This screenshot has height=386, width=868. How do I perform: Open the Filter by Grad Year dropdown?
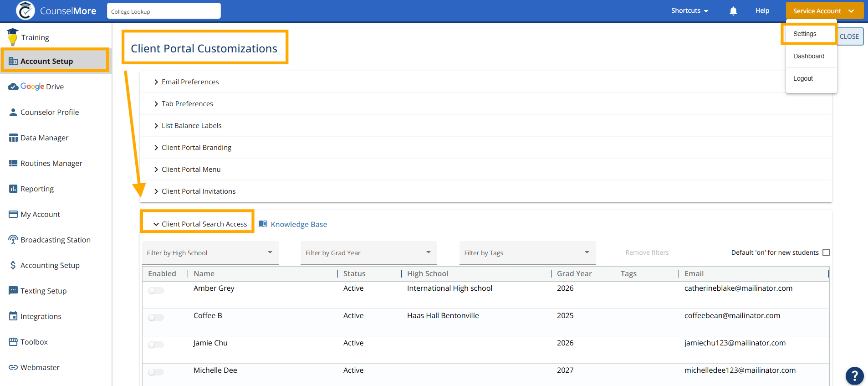tap(369, 253)
